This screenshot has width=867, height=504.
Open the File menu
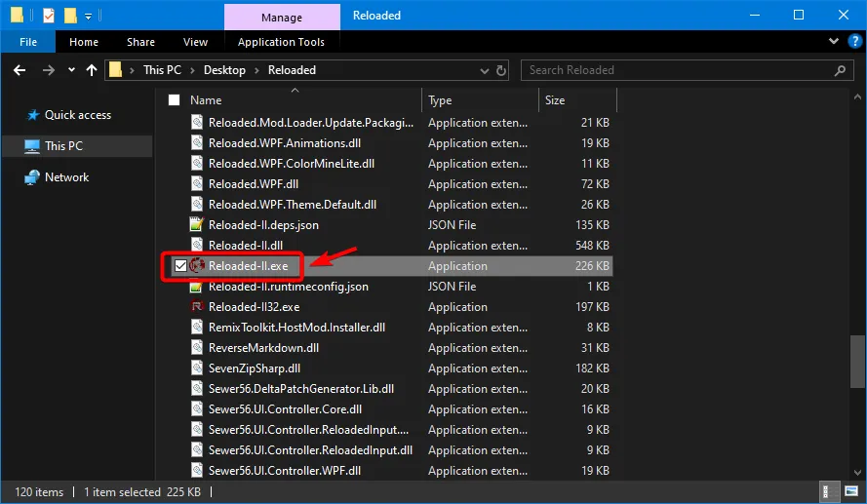tap(28, 42)
